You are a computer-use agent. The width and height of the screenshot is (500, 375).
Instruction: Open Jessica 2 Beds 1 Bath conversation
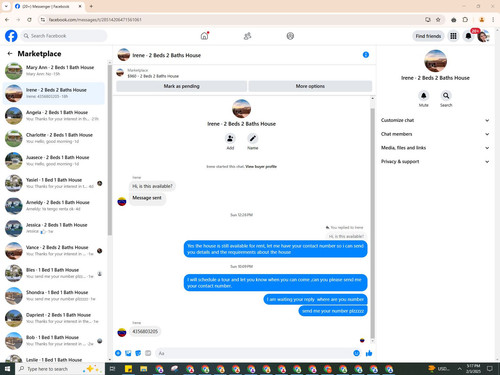pyautogui.click(x=53, y=228)
